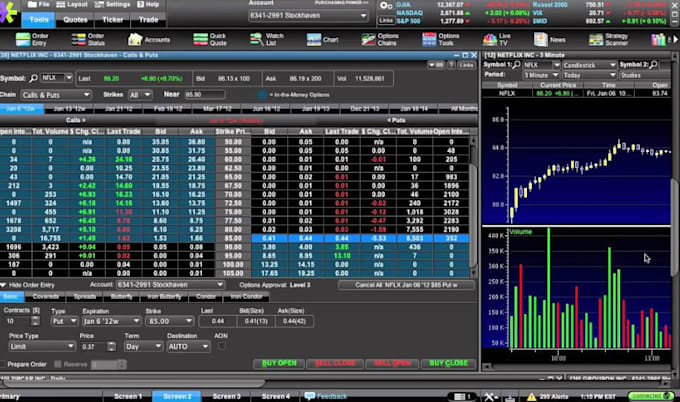
Task: Launch Live TV
Action: click(x=497, y=39)
